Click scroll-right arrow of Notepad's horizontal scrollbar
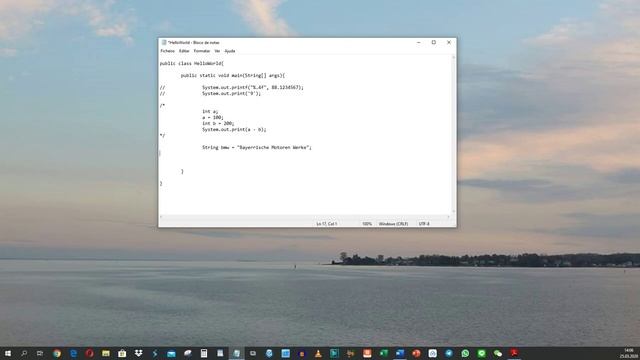This screenshot has width=640, height=360. tap(448, 217)
